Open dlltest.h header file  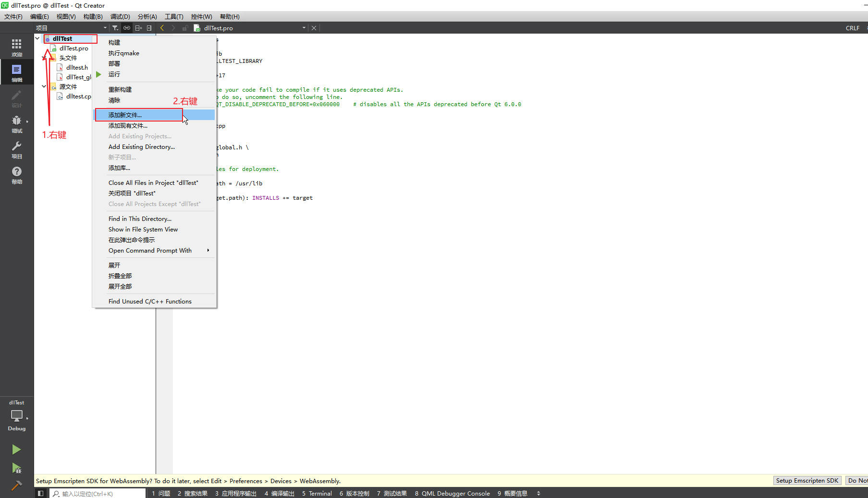coord(77,67)
